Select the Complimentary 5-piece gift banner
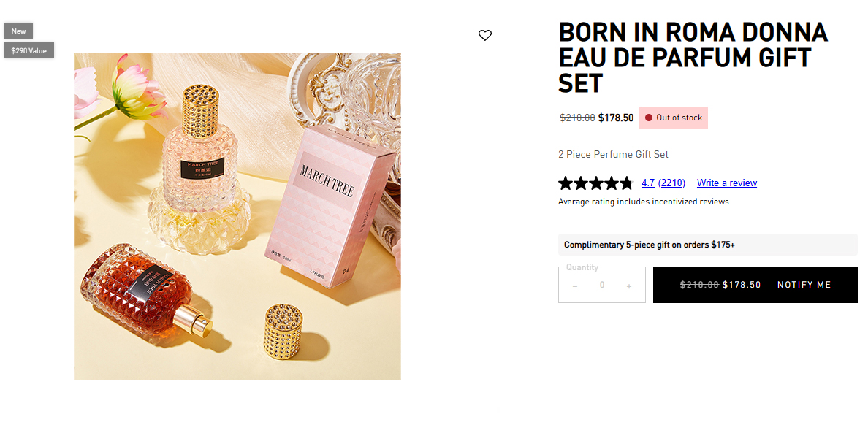This screenshot has width=868, height=433. point(707,245)
